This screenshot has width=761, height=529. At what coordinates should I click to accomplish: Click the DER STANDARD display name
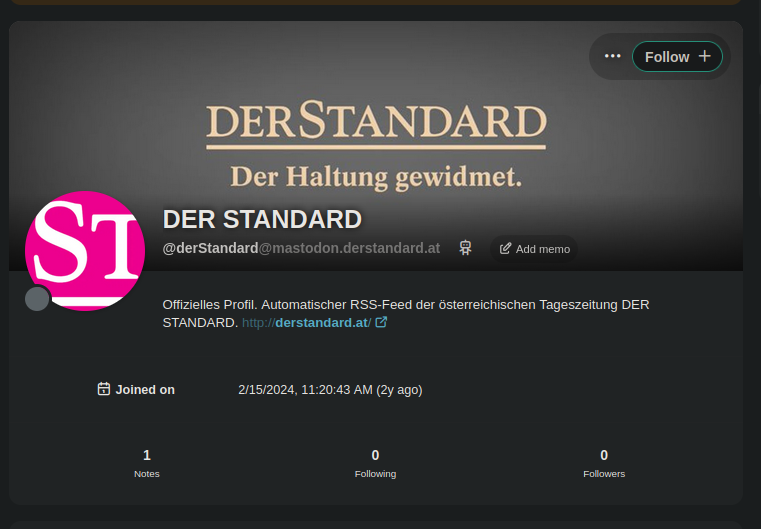click(x=262, y=219)
